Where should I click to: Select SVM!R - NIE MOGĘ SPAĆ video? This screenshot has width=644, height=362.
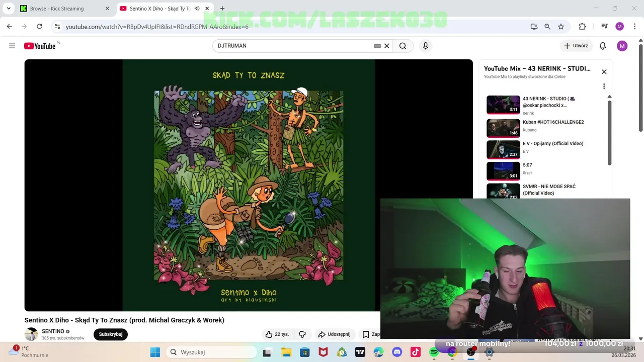click(x=546, y=191)
